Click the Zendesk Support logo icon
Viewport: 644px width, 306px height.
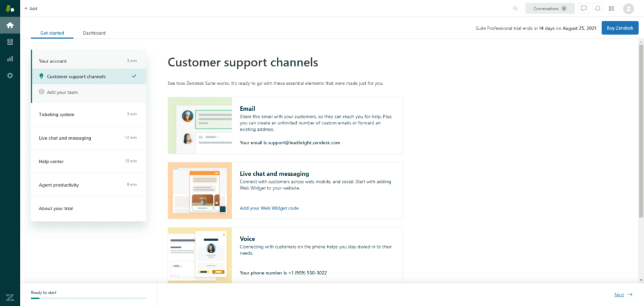tap(10, 8)
